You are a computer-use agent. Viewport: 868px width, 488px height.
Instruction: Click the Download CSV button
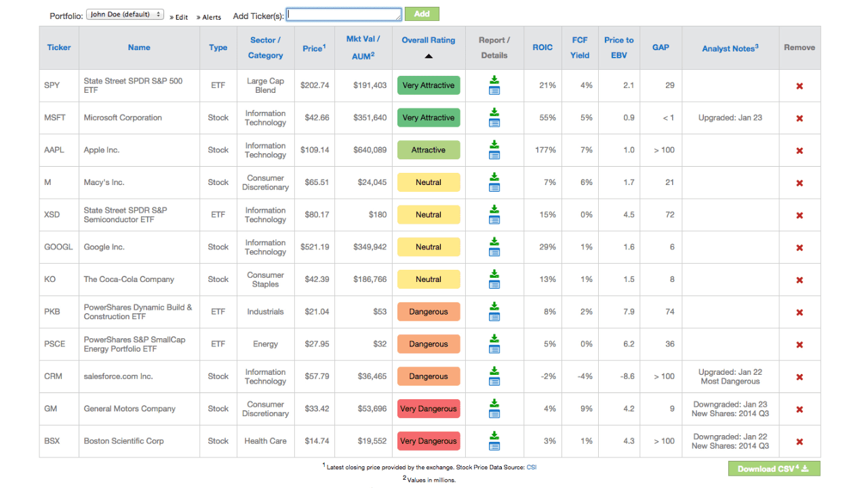[774, 468]
